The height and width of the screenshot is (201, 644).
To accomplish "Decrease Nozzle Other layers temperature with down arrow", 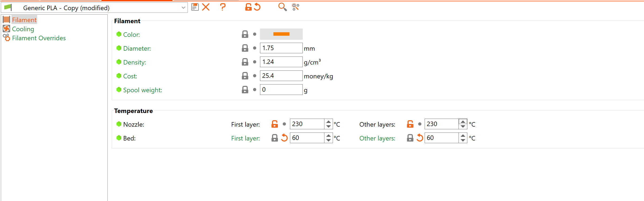I will point(463,127).
